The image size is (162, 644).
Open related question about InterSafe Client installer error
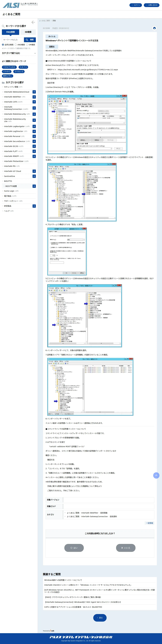[88, 585]
